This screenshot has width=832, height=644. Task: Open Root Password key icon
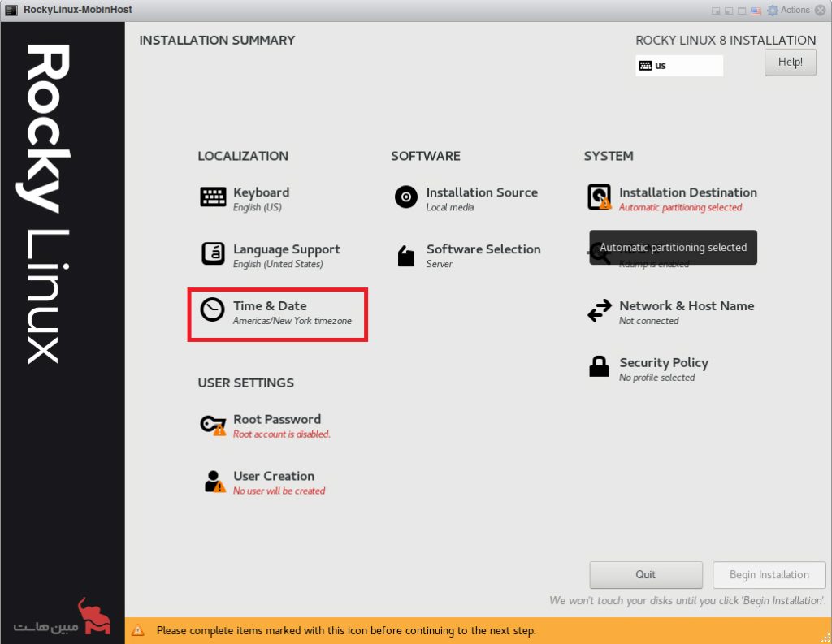[x=213, y=425]
